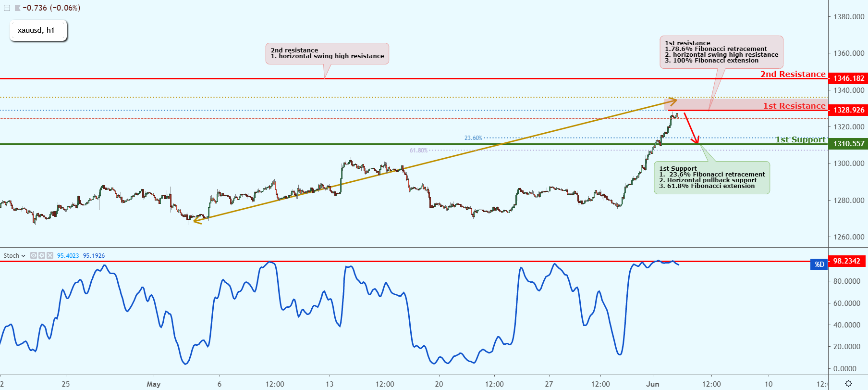Image resolution: width=868 pixels, height=390 pixels.
Task: Click the 23.60% Fibonacci level label
Action: click(473, 138)
